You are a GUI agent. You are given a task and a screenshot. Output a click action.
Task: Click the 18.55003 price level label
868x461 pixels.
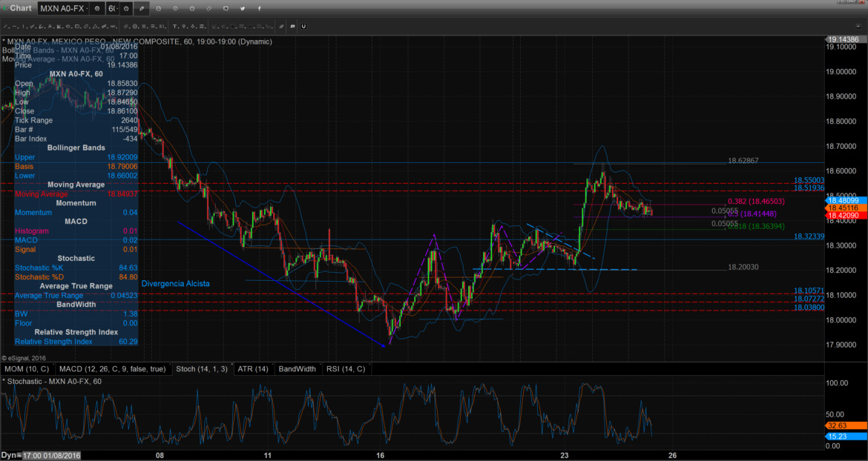click(x=809, y=180)
